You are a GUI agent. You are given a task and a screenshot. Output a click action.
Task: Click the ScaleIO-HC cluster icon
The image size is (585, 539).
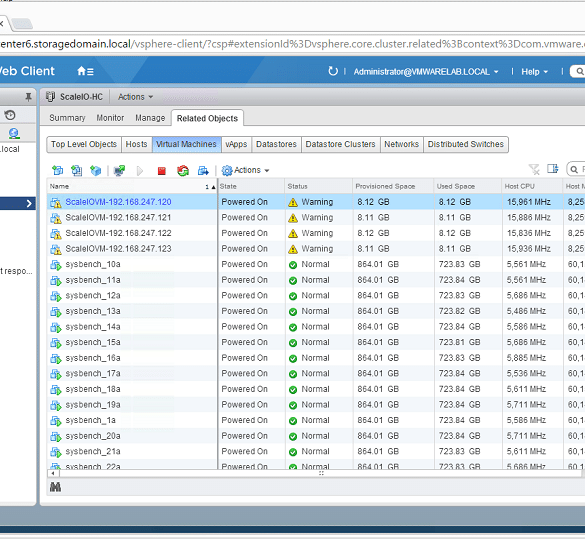pos(50,97)
